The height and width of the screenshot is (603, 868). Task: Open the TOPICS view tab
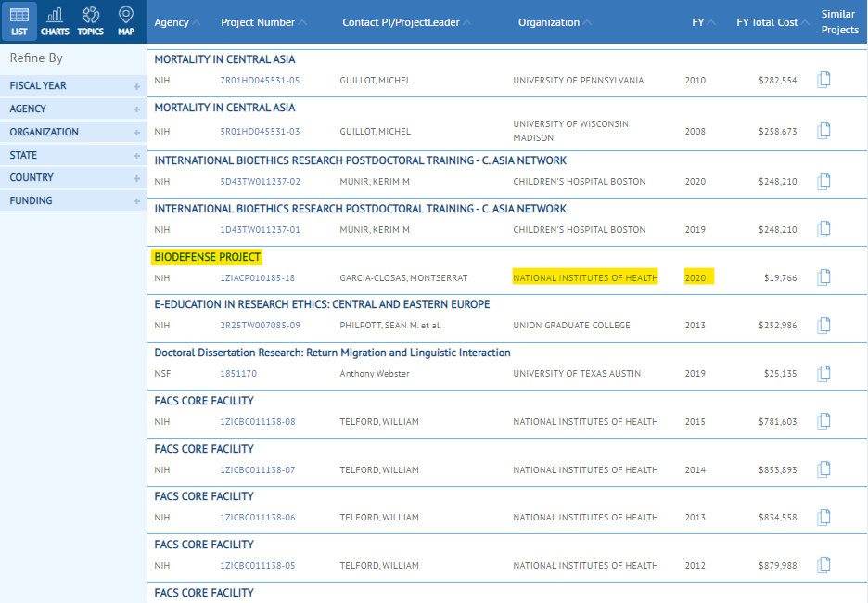pyautogui.click(x=90, y=21)
